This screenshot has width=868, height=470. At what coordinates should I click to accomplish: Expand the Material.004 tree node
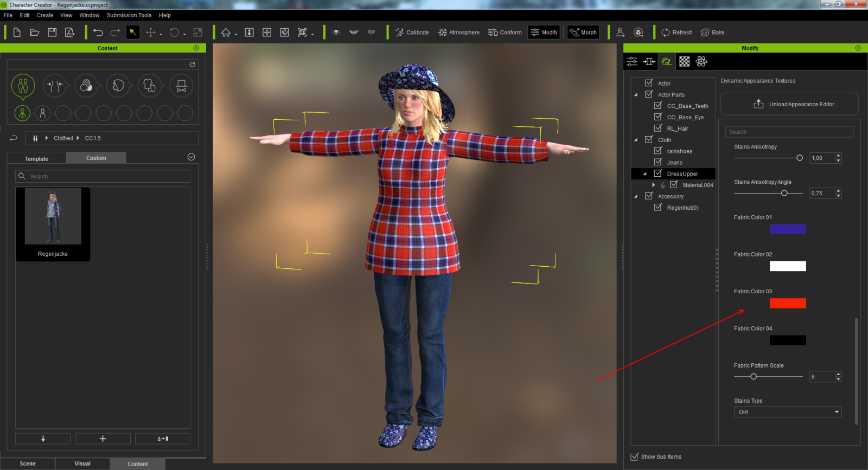point(653,185)
